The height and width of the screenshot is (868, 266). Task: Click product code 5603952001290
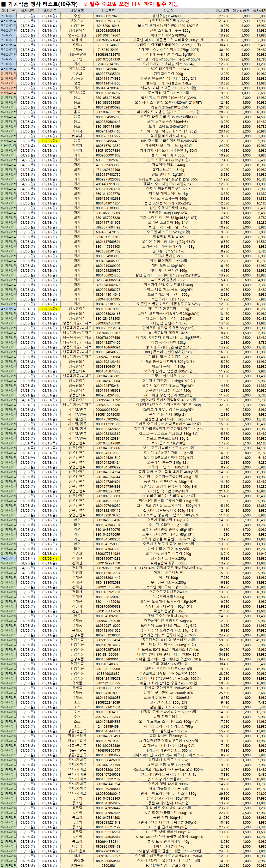108,769
